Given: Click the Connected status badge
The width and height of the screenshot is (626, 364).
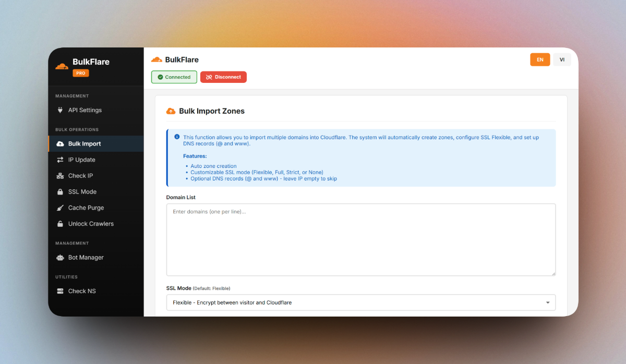Looking at the screenshot, I should [x=174, y=77].
